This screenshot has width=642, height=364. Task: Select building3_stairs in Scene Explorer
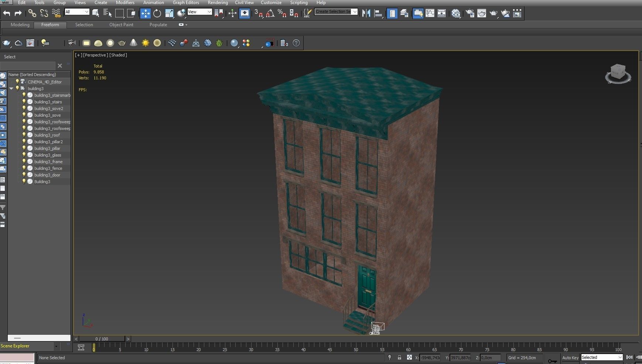point(48,102)
